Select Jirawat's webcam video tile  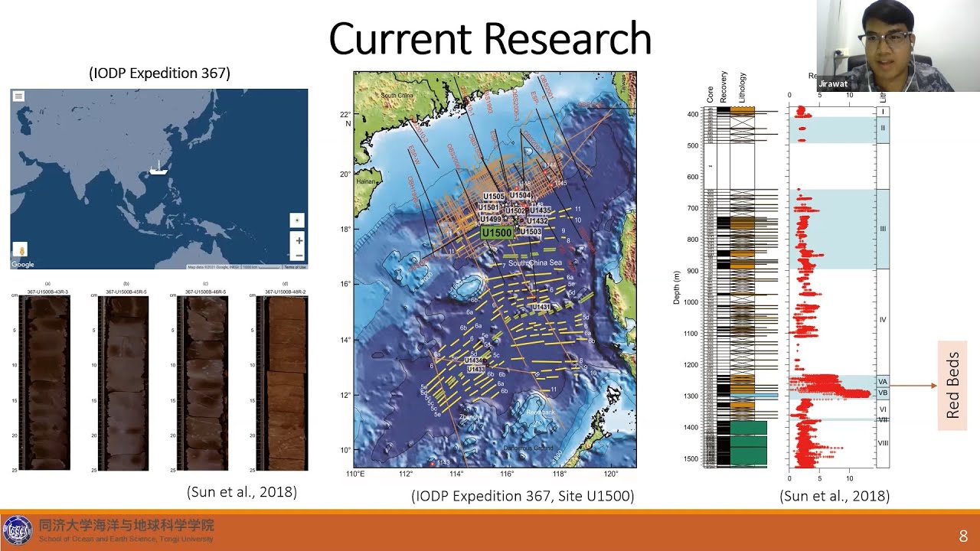tap(897, 46)
